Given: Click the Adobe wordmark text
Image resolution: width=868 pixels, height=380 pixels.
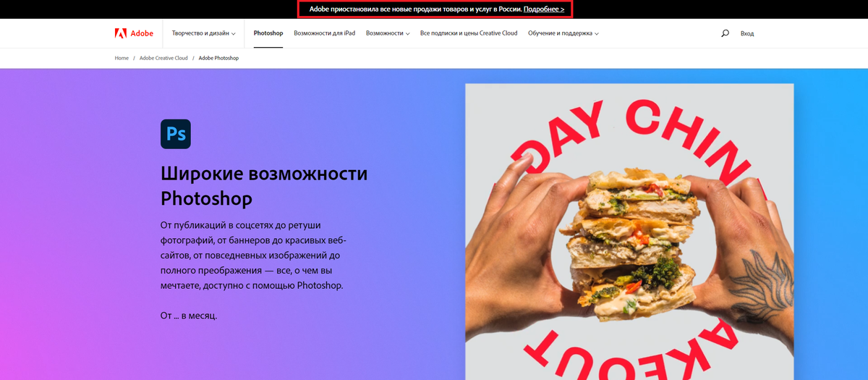Looking at the screenshot, I should coord(138,33).
